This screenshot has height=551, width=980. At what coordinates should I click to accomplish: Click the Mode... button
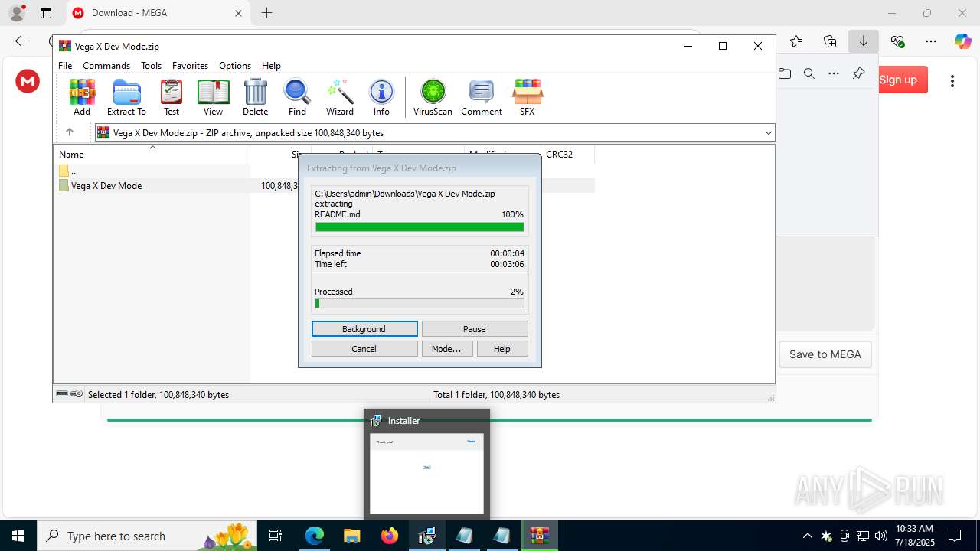tap(446, 349)
